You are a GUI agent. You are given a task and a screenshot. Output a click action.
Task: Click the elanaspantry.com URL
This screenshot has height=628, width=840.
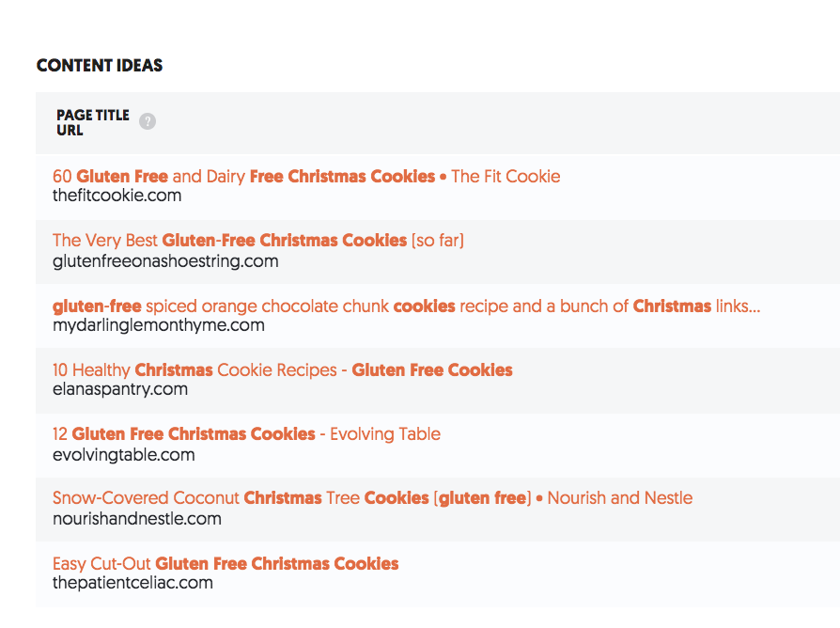120,389
